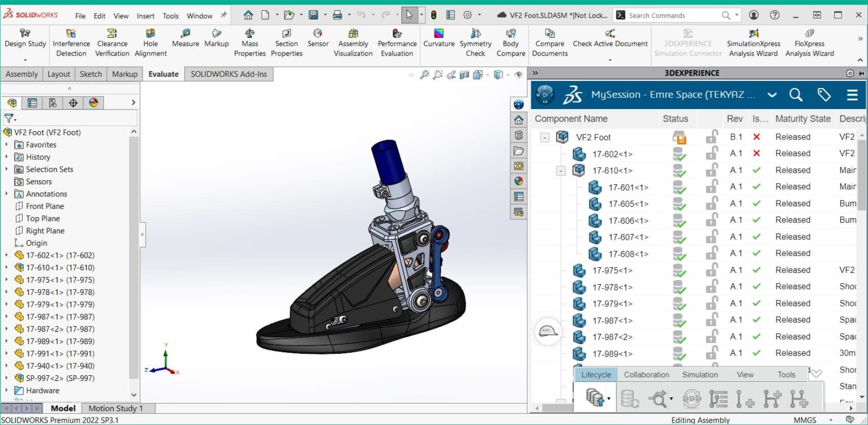Open the Appearances, Scenes, and Decals pane
This screenshot has height=425, width=868.
coord(518,181)
